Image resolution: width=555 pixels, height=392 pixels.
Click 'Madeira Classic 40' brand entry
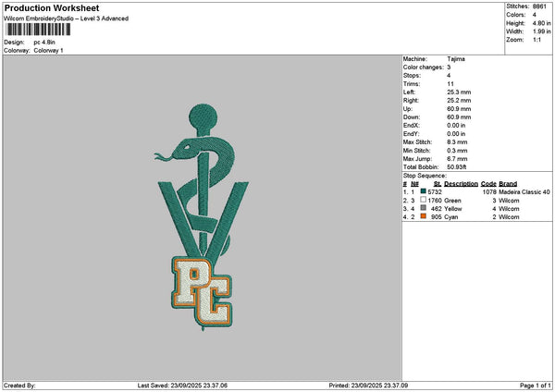524,192
